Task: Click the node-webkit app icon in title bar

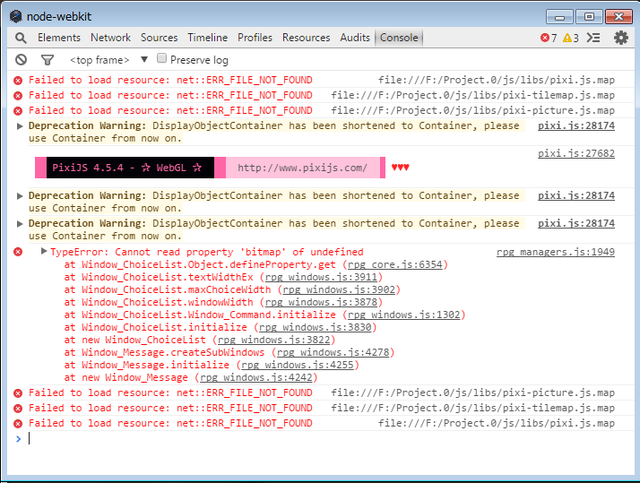Action: [16, 16]
